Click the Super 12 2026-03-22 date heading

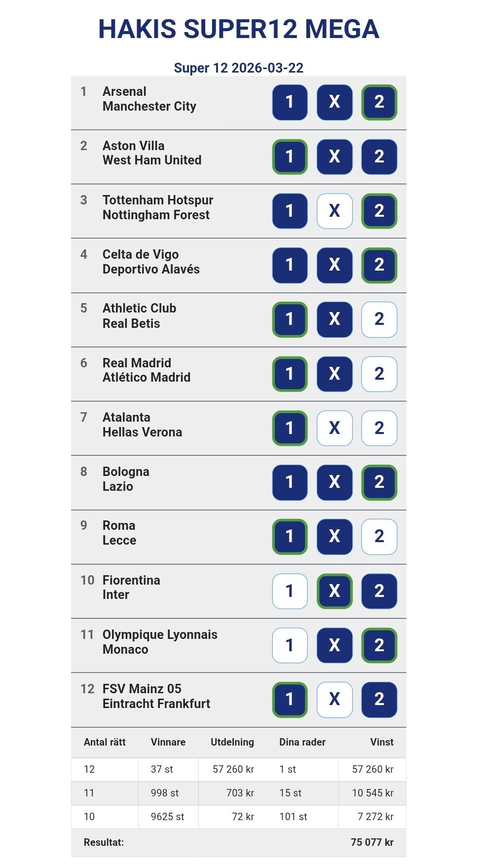coord(239,68)
